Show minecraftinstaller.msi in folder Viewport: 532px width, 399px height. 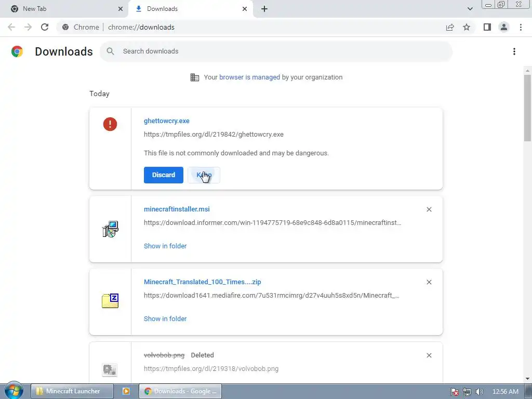point(165,246)
